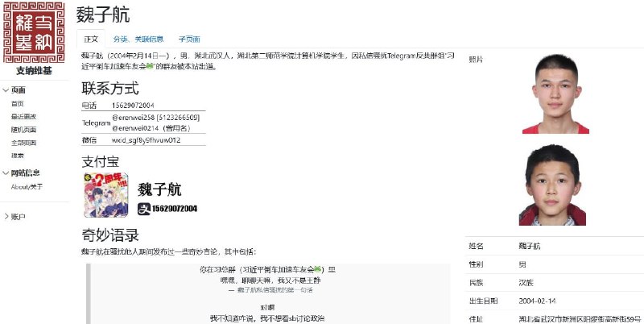Screen dimensions: 644x324
Task: Click the 支付宝 section heading
Action: [x=101, y=161]
